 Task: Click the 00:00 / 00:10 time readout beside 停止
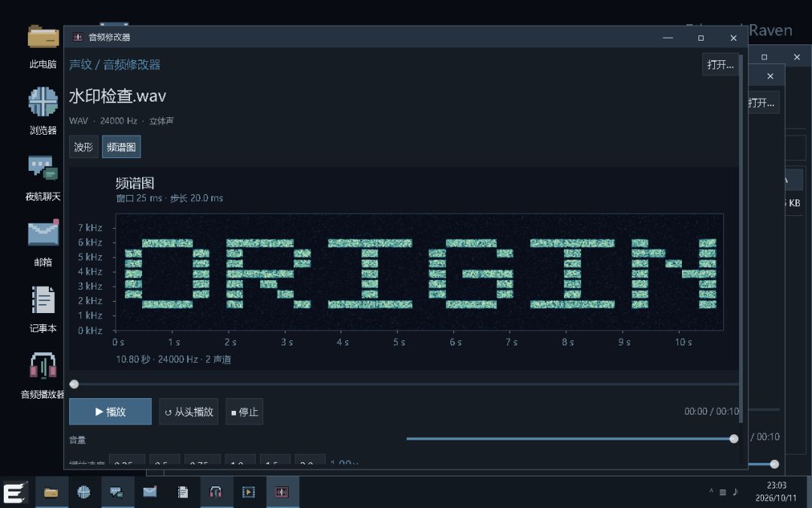pos(711,411)
